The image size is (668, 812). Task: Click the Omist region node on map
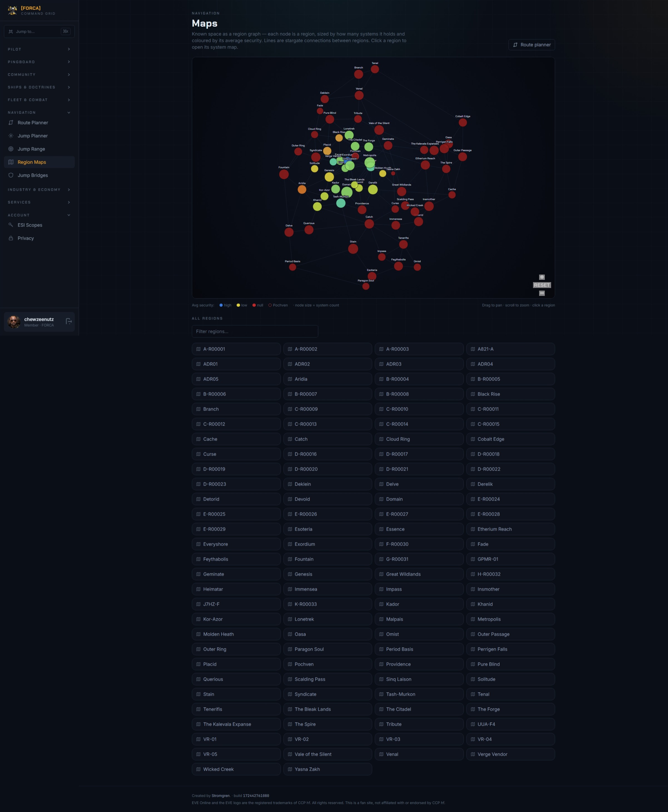417,267
